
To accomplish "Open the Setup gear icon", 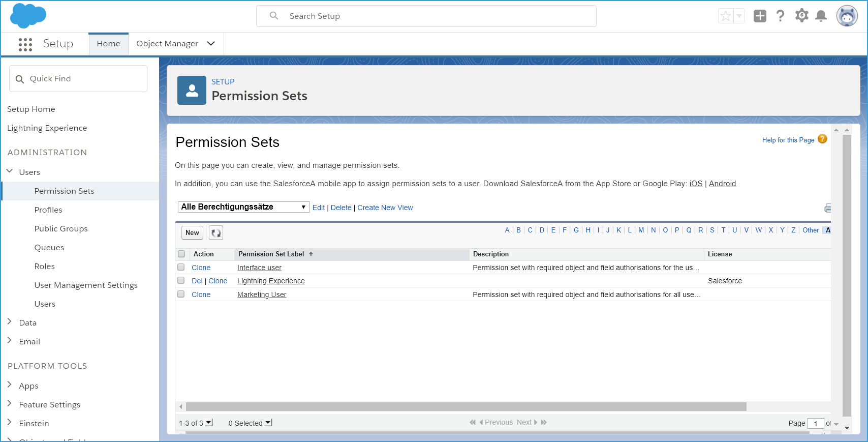I will tap(801, 16).
